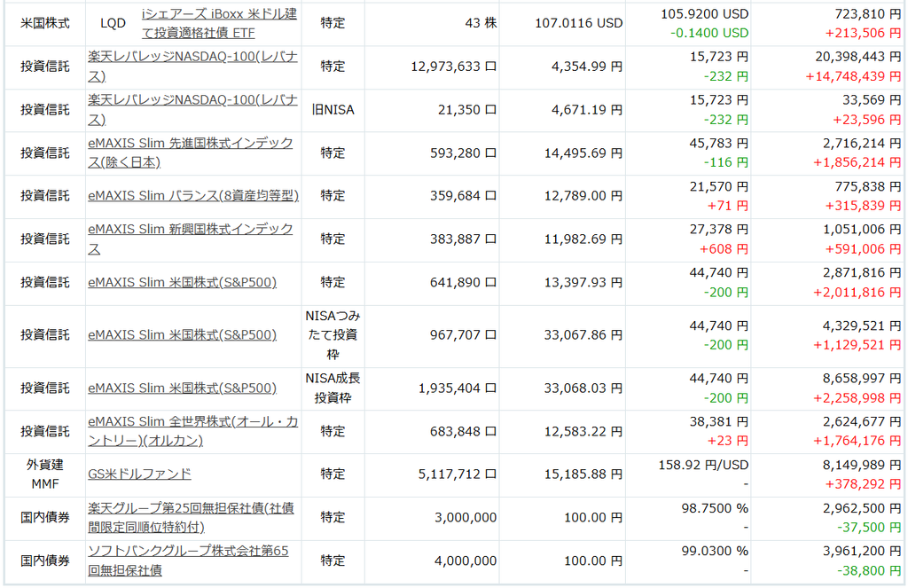Click the 12,973,633 口 quantity
The height and width of the screenshot is (588, 908).
(453, 67)
